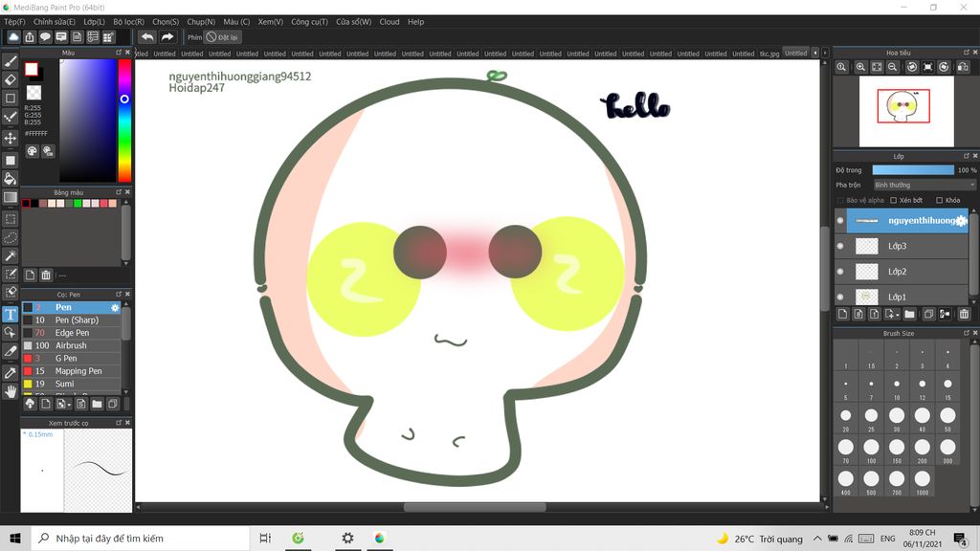Open the notification center icon
This screenshot has width=980, height=551.
961,539
